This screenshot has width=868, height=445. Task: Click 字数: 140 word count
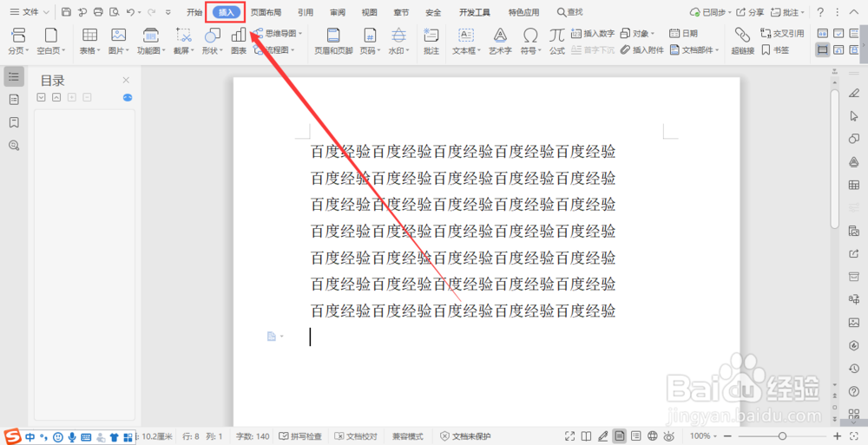(253, 436)
